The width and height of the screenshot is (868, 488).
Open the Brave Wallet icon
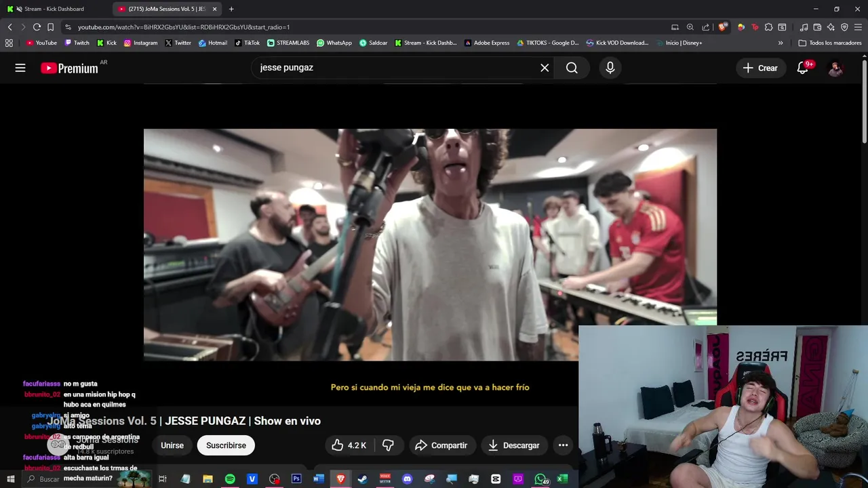pos(817,27)
